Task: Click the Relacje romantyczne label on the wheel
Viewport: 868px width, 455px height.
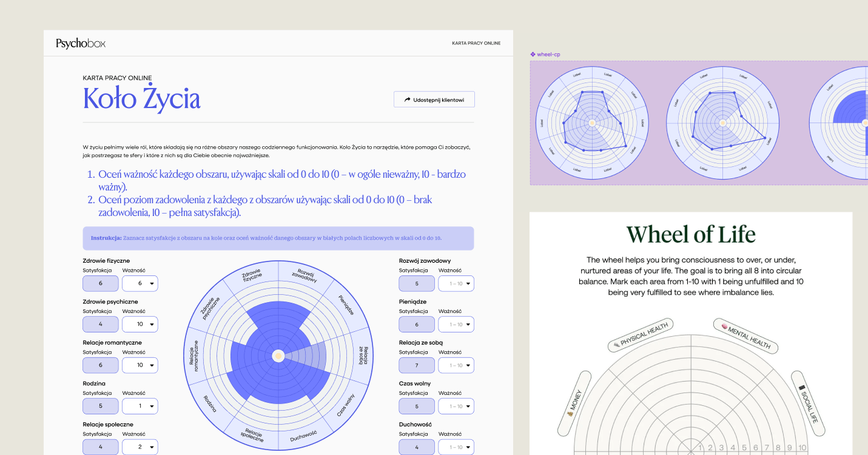Action: point(195,356)
